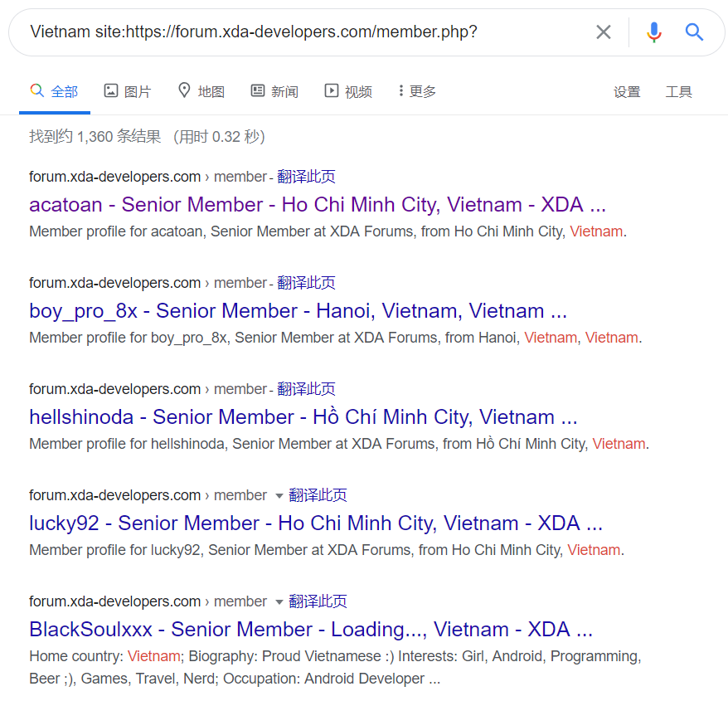Image resolution: width=728 pixels, height=701 pixels.
Task: Open lucky92 Senior Member result
Action: 316,523
